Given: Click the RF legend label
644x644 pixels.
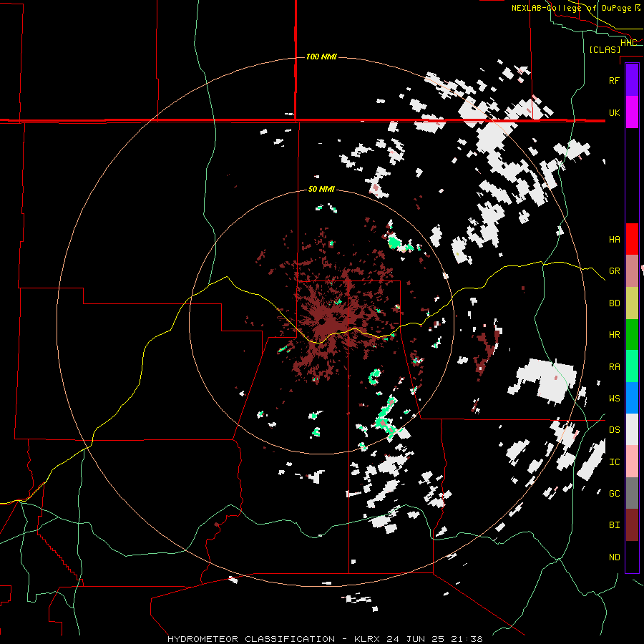Looking at the screenshot, I should 614,80.
